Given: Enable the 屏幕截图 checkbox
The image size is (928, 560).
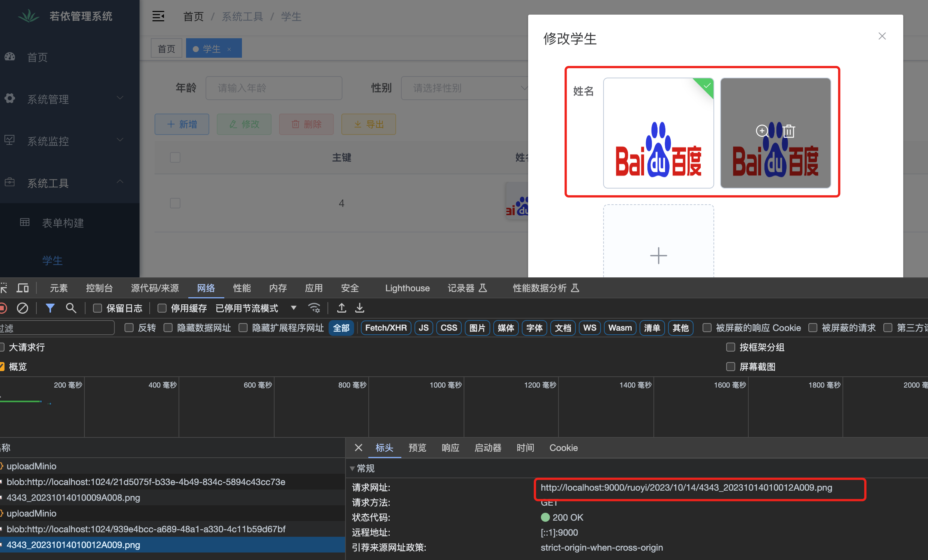Looking at the screenshot, I should point(731,367).
